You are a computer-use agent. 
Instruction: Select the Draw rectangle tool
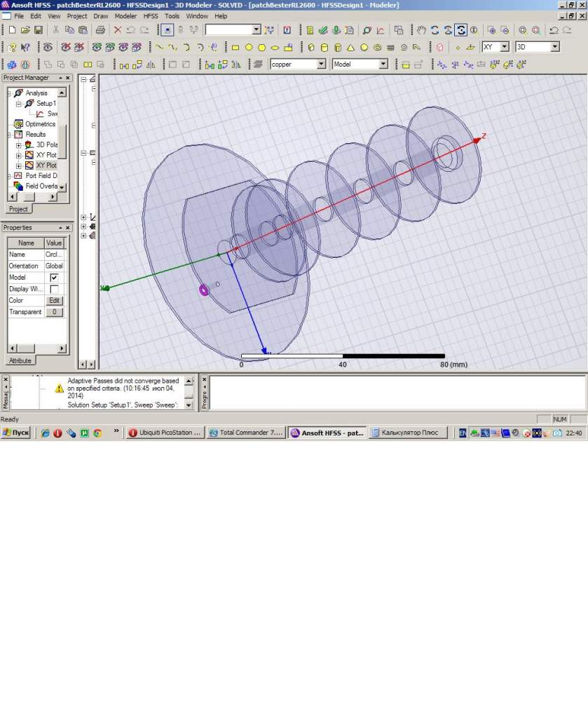pos(235,47)
